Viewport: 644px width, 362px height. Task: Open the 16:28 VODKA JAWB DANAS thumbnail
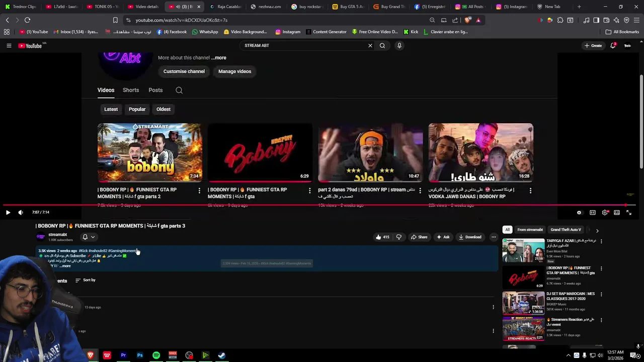[x=480, y=152]
